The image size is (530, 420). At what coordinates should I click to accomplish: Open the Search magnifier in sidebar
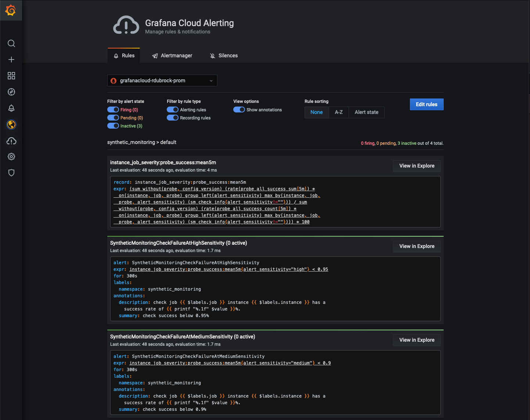pos(11,43)
